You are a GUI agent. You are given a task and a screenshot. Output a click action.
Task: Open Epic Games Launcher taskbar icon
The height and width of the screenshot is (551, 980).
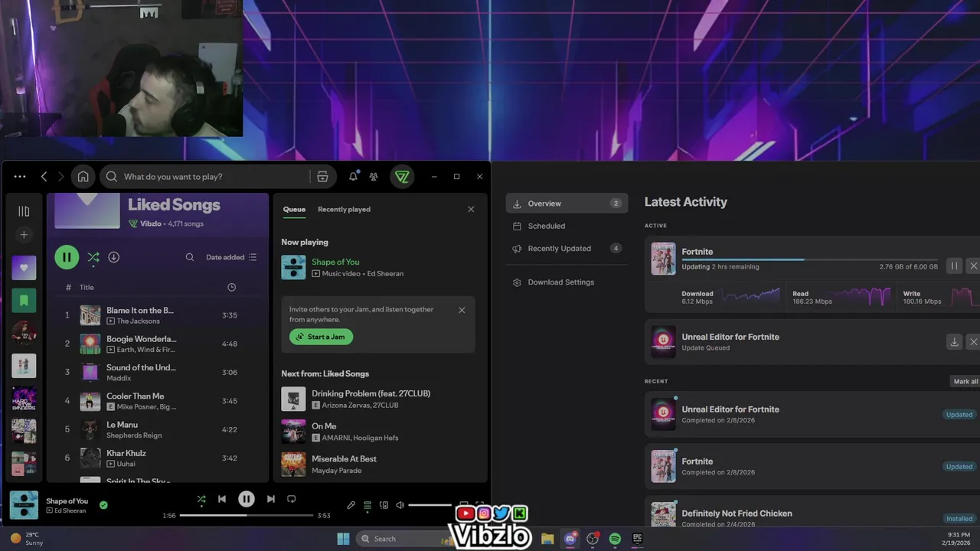(x=637, y=539)
